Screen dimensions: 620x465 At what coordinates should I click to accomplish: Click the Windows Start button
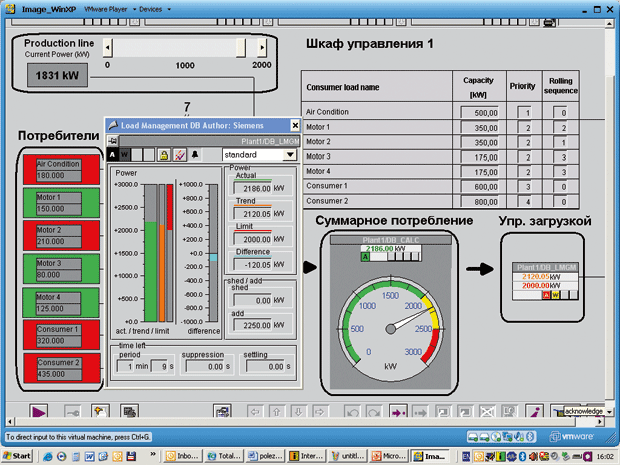coord(17,456)
